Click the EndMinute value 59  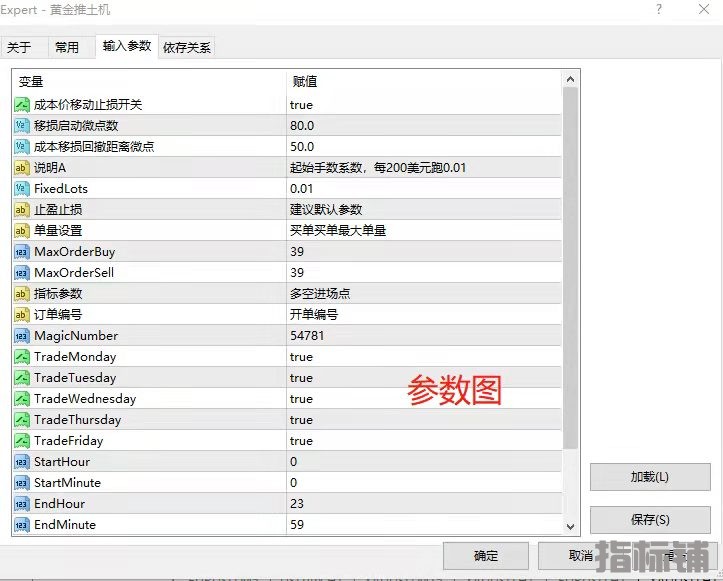pyautogui.click(x=297, y=525)
